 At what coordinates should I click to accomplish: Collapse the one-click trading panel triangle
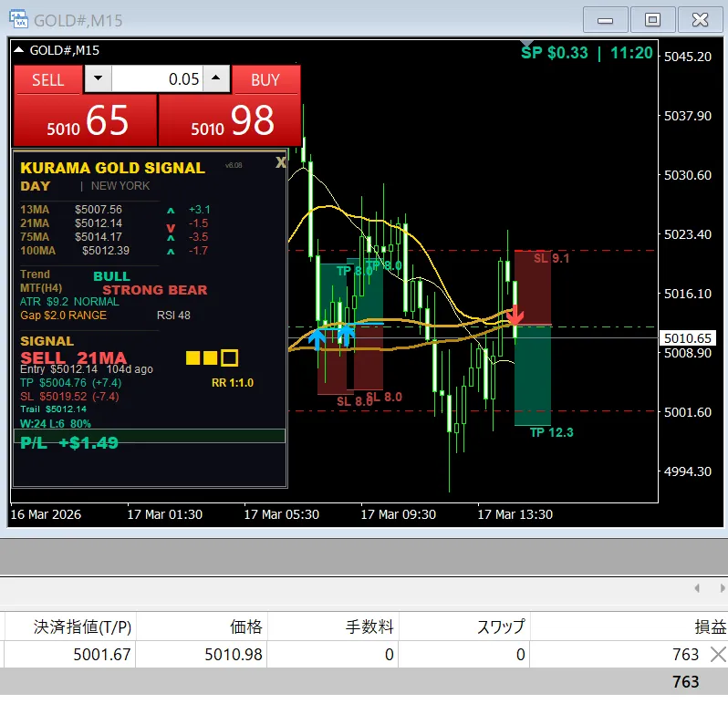19,50
